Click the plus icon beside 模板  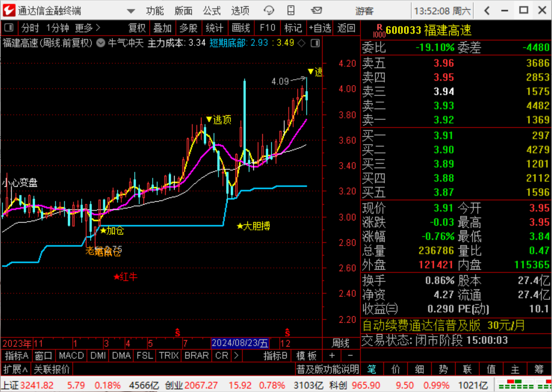(332, 356)
